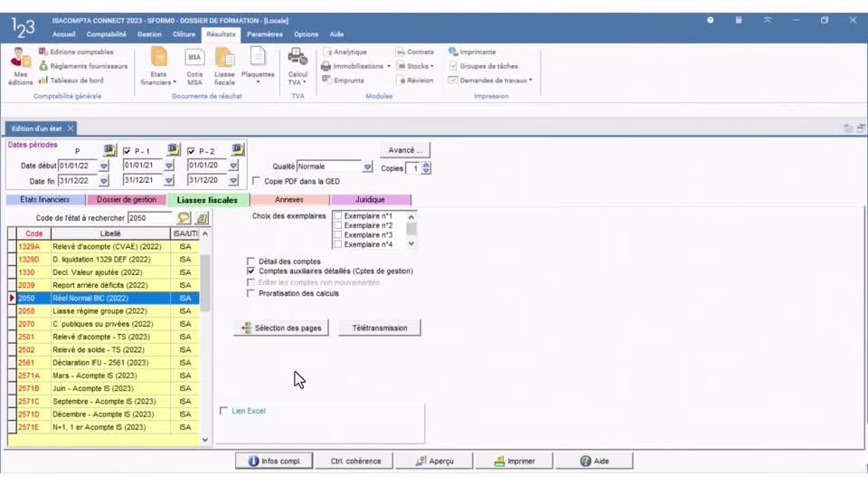Viewport: 868px width, 486px height.
Task: Open Calcul TVA icon
Action: [297, 66]
